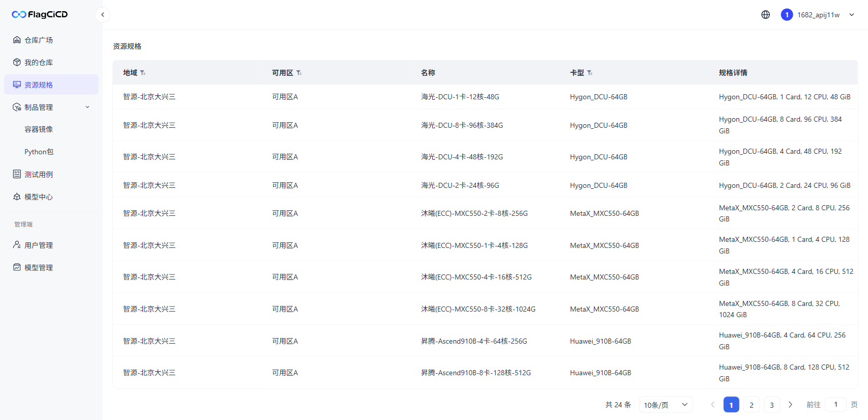Screen dimensions: 868x420
Task: Click the 制品管理 package icon
Action: [17, 107]
